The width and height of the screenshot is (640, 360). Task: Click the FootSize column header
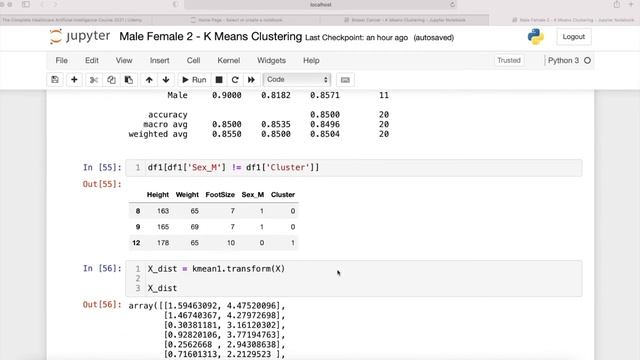[220, 195]
